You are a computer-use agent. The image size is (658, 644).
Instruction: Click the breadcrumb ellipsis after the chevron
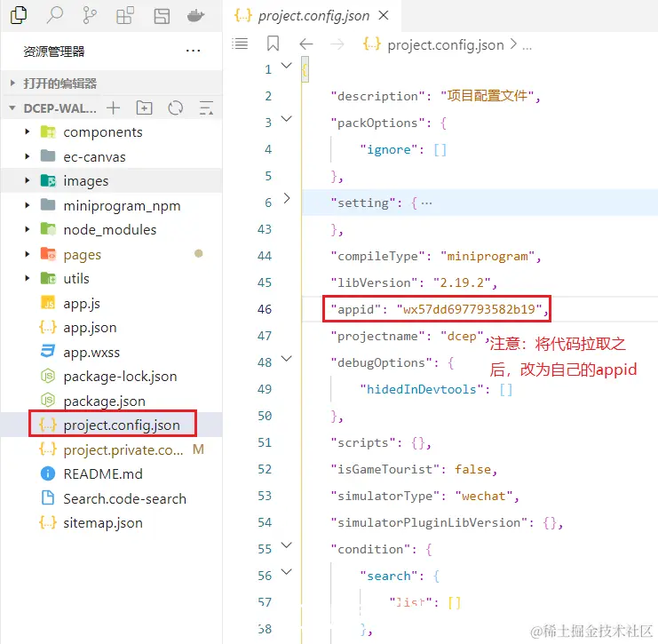(527, 46)
